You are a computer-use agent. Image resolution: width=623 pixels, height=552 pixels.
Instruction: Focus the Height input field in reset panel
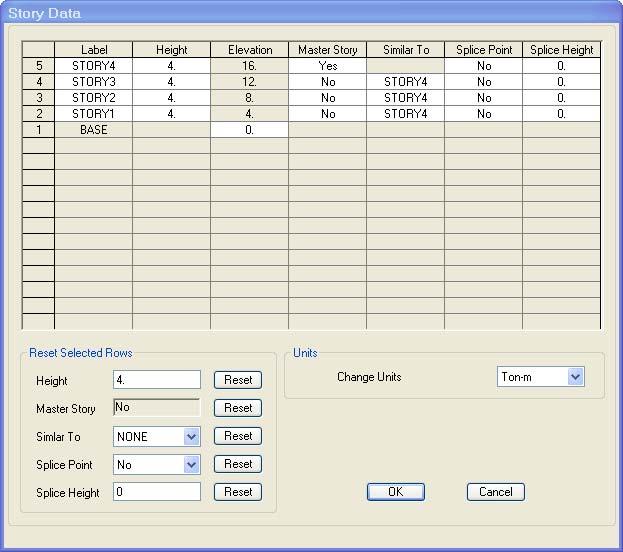coord(157,380)
